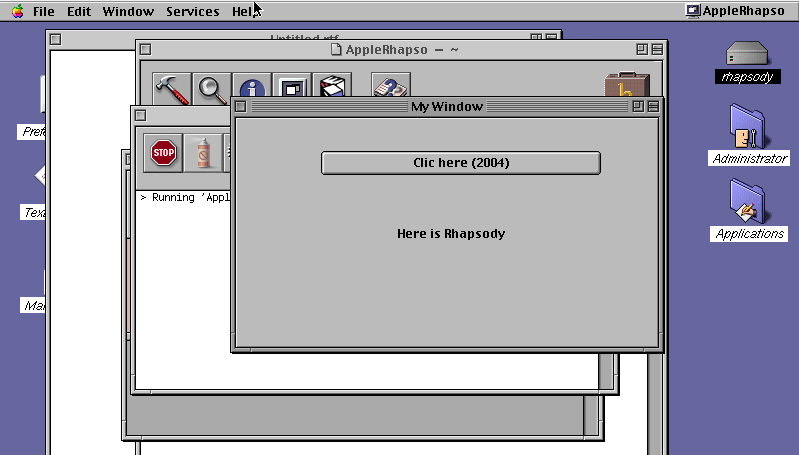Close the Untitled.rtf document window
The height and width of the screenshot is (455, 799).
coord(56,39)
